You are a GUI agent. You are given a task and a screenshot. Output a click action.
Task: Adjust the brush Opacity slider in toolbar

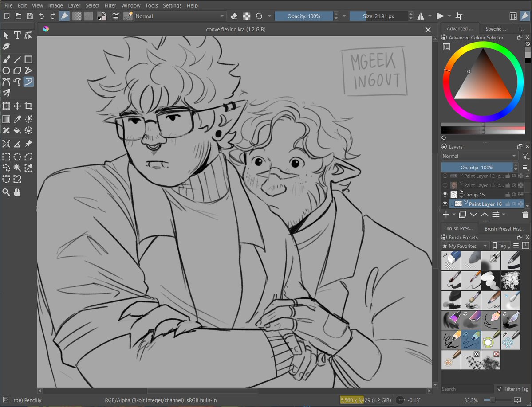(303, 16)
